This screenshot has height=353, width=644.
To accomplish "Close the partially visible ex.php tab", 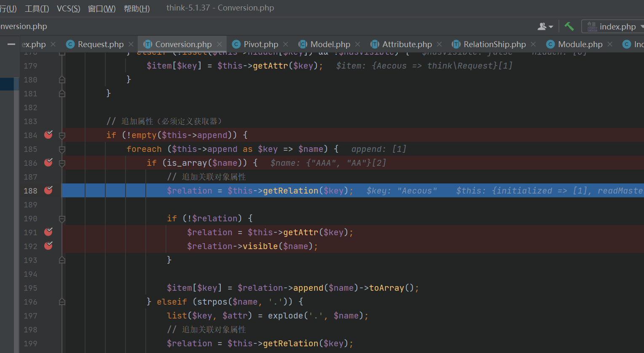I will coord(53,44).
